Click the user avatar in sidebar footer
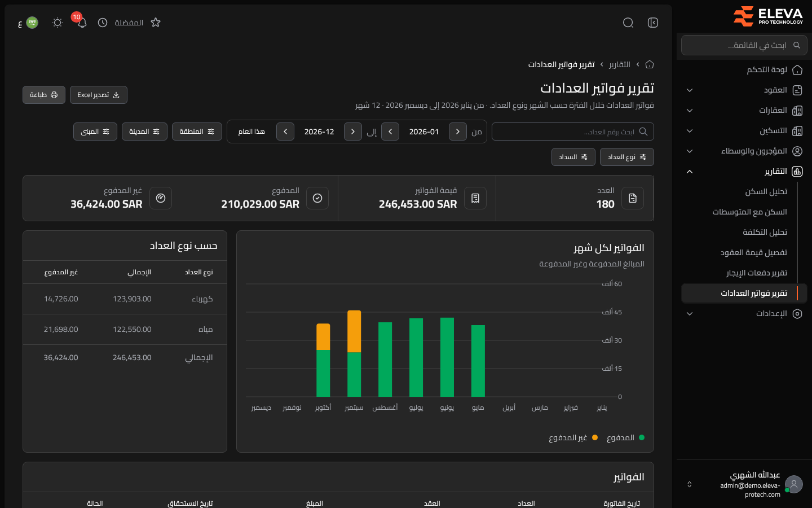This screenshot has height=508, width=812. pos(794,484)
